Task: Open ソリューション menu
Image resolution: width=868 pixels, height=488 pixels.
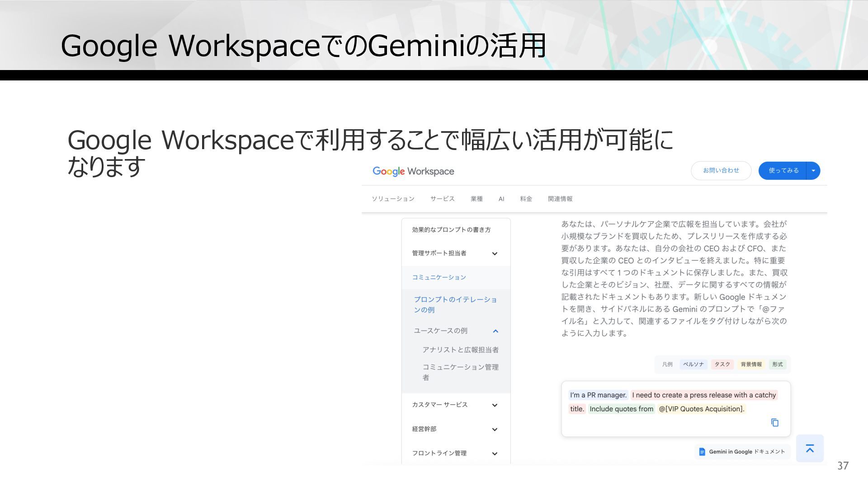Action: click(x=393, y=199)
